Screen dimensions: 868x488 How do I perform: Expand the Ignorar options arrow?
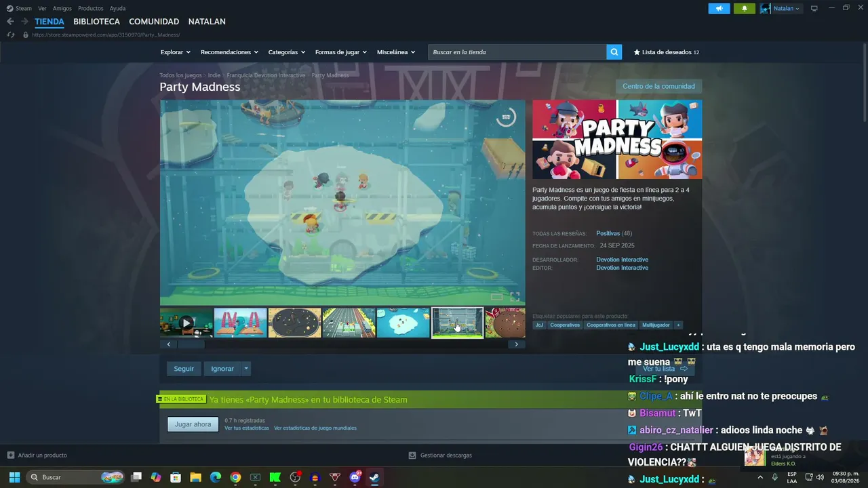pos(246,369)
